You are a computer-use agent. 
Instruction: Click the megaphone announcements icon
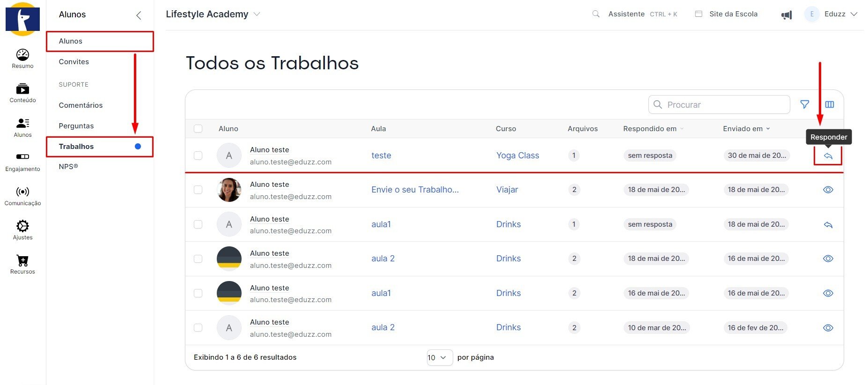[x=787, y=15]
